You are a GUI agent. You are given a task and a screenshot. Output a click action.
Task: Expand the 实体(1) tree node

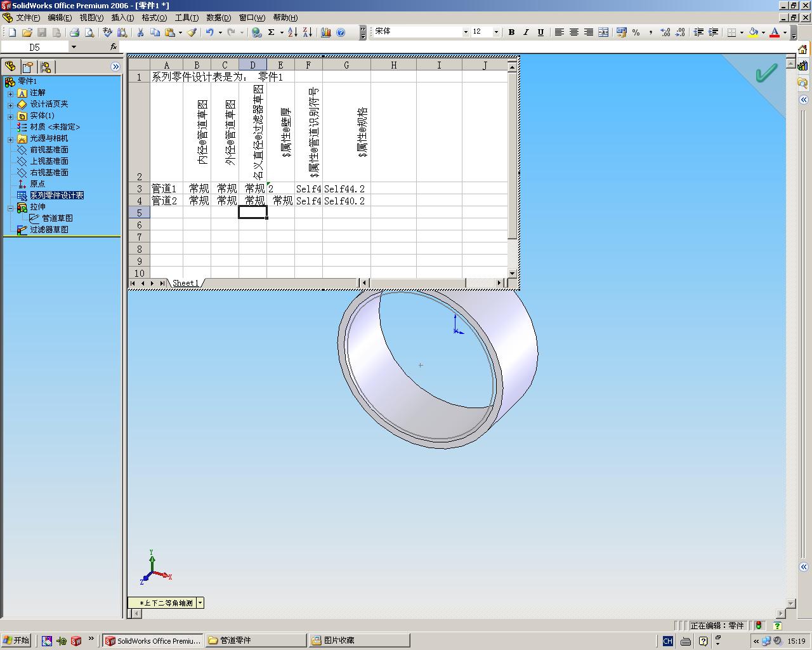click(10, 116)
